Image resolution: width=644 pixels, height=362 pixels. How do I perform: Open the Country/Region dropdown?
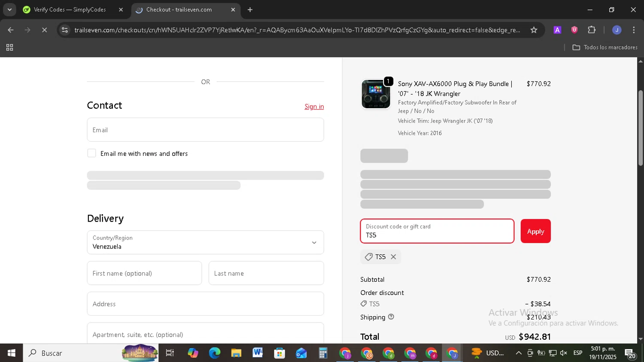[205, 242]
